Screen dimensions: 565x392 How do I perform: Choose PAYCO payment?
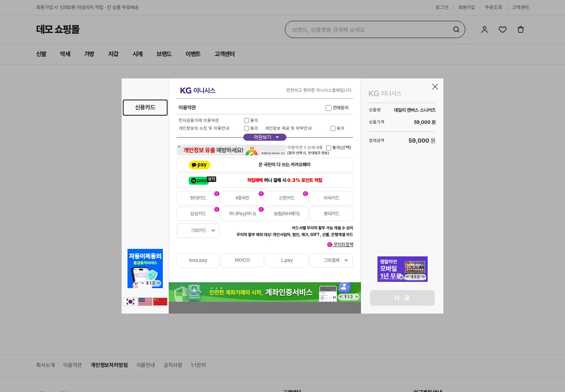[242, 260]
